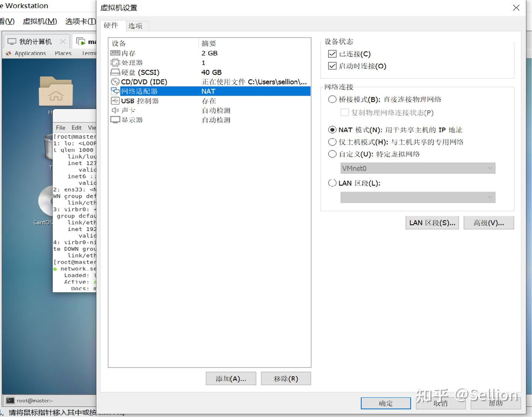The image size is (532, 417).
Task: Click the 确定 button to confirm settings
Action: click(385, 403)
